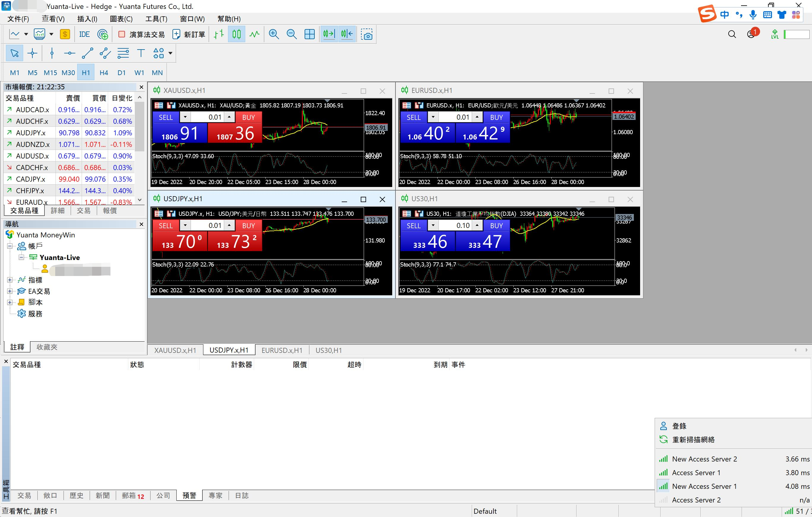
Task: Select New Access Server 2
Action: tap(734, 459)
